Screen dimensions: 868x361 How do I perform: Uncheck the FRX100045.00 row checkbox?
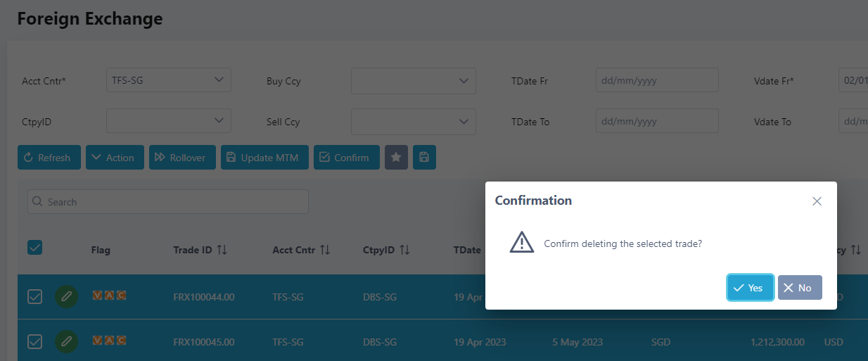click(x=34, y=342)
